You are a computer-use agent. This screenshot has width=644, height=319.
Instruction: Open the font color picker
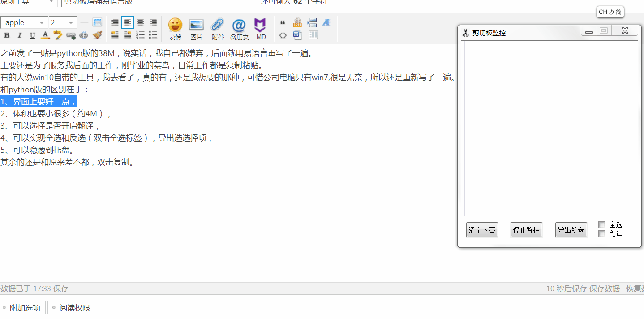45,35
